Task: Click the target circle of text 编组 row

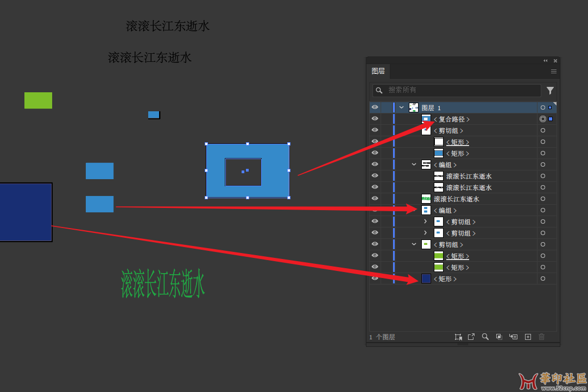Action: 542,165
